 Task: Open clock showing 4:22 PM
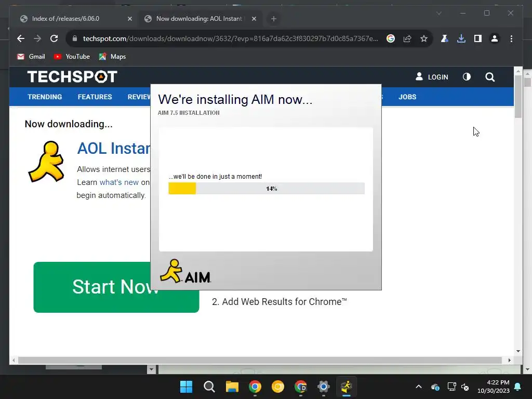(x=494, y=387)
